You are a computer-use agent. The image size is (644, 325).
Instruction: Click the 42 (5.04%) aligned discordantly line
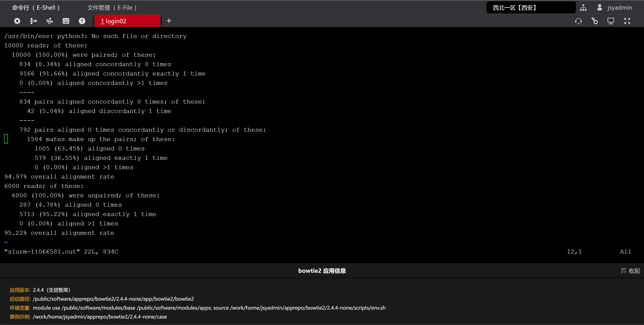[x=99, y=111]
